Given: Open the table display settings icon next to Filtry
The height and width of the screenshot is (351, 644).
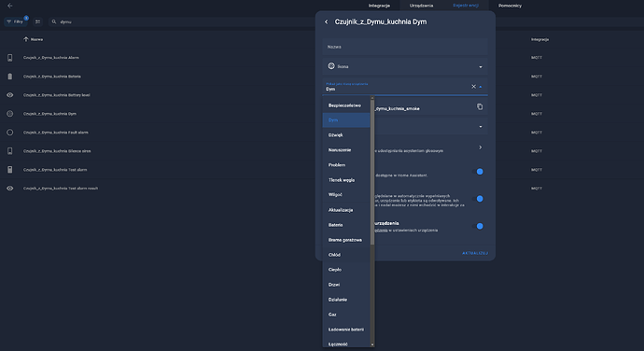Looking at the screenshot, I should tap(37, 21).
